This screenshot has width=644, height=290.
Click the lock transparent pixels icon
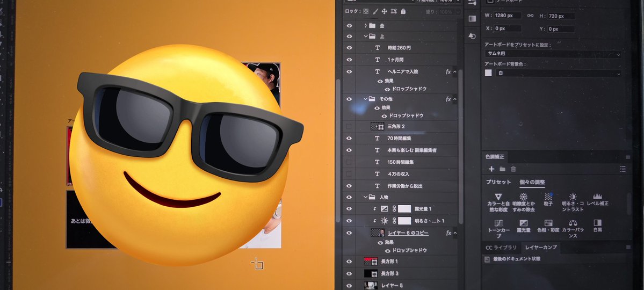pyautogui.click(x=366, y=11)
